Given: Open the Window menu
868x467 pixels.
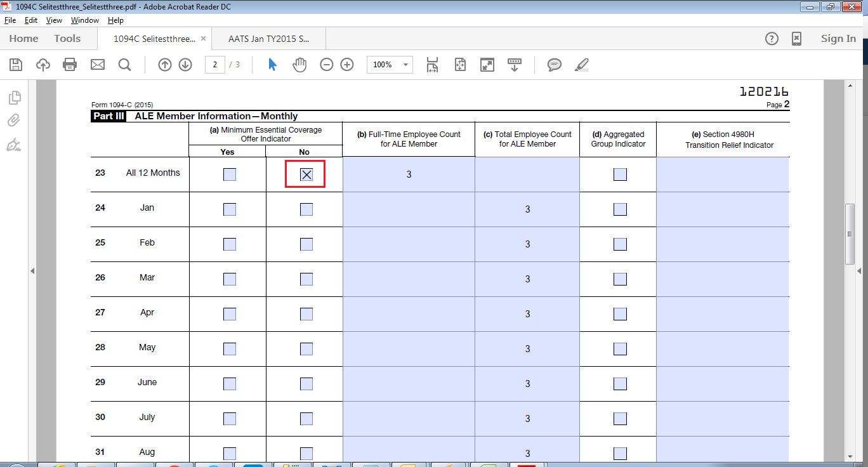Looking at the screenshot, I should pos(84,20).
